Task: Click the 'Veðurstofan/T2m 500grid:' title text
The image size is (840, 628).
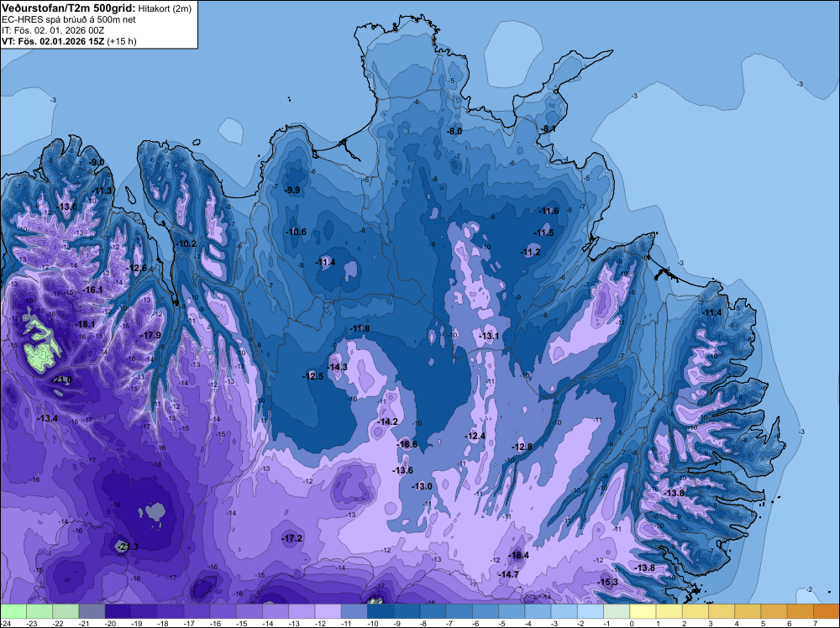Action: (69, 8)
